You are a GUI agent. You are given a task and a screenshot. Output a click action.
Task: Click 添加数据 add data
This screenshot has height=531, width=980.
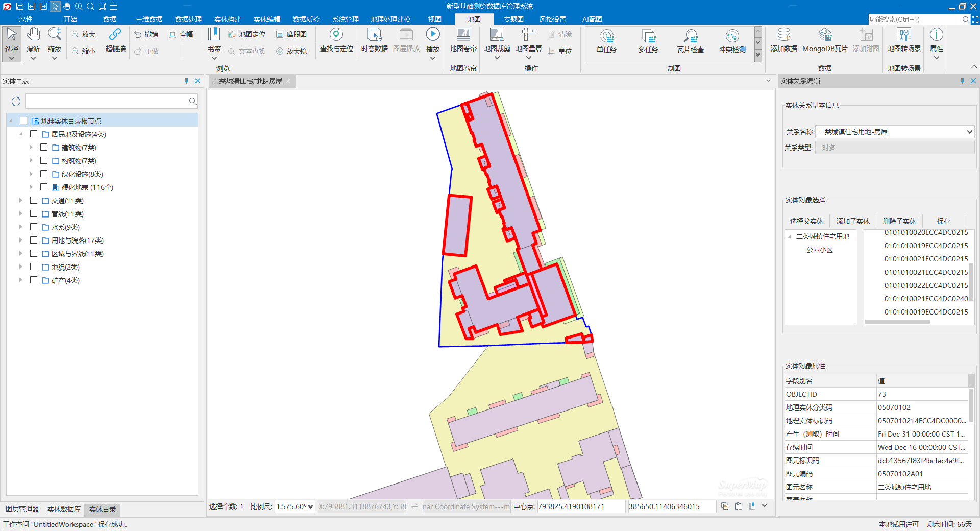pyautogui.click(x=783, y=40)
